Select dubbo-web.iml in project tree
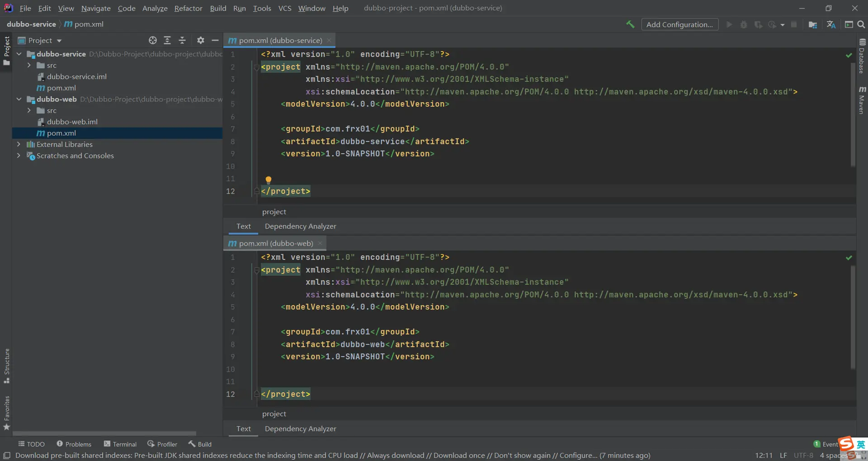 72,122
